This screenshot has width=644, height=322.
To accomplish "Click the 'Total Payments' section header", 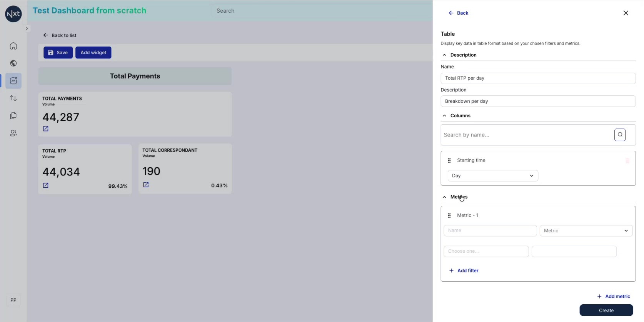I will click(x=135, y=76).
